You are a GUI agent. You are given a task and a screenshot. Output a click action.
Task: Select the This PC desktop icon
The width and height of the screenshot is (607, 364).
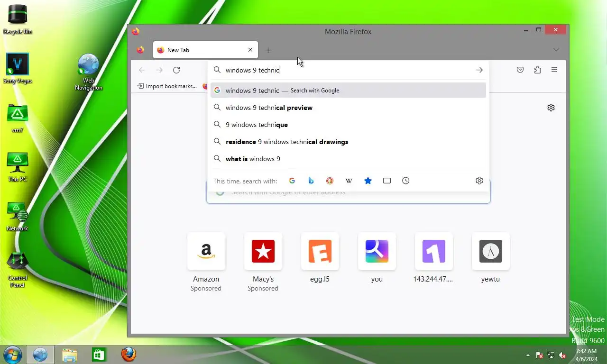tap(18, 167)
